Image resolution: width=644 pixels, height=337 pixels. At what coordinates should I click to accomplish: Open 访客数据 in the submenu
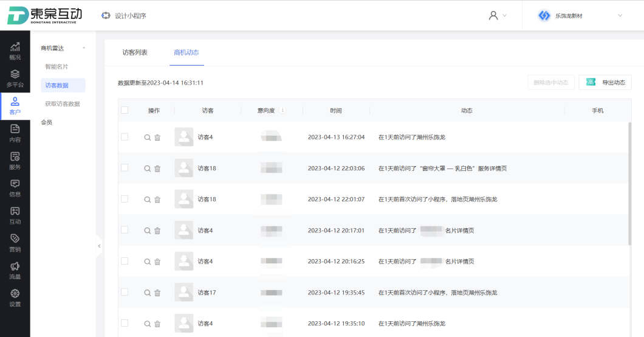pyautogui.click(x=63, y=85)
